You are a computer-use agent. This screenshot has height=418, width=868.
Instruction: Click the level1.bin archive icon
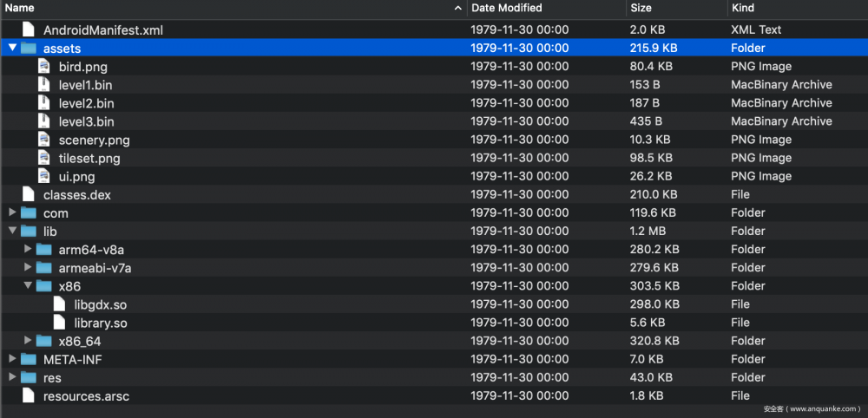click(43, 84)
